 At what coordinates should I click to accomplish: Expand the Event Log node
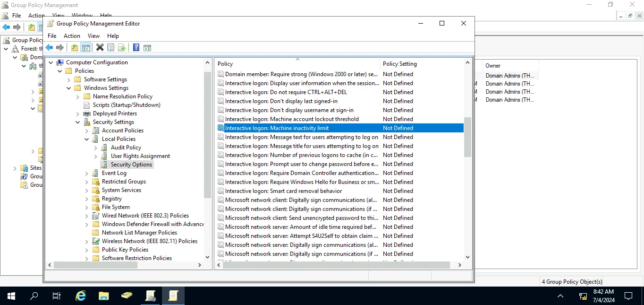click(x=87, y=173)
